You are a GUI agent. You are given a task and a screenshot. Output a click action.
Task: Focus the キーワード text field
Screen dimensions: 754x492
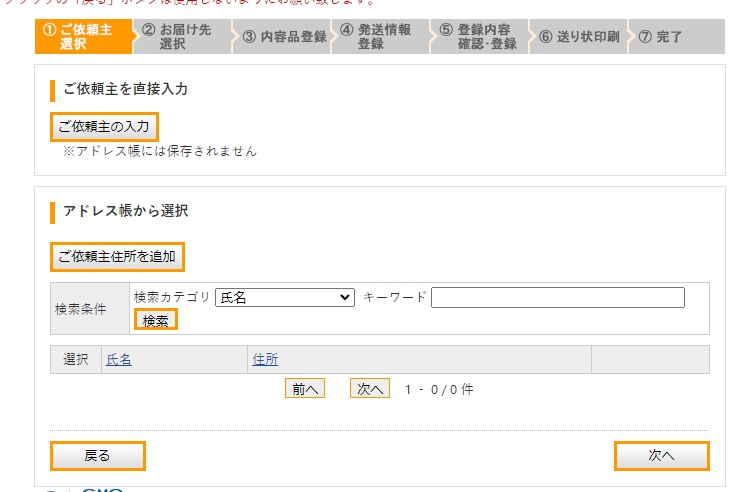pos(558,297)
